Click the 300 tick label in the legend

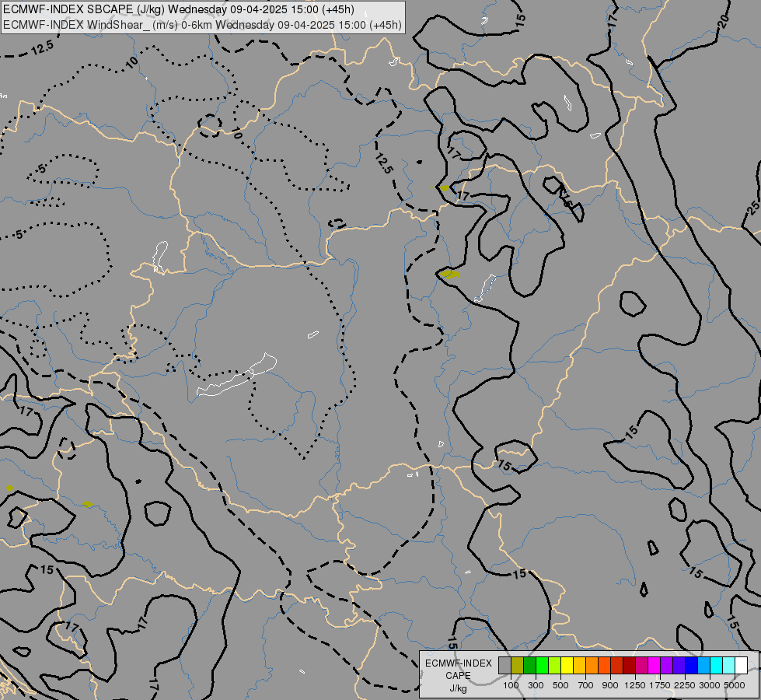coord(536,685)
